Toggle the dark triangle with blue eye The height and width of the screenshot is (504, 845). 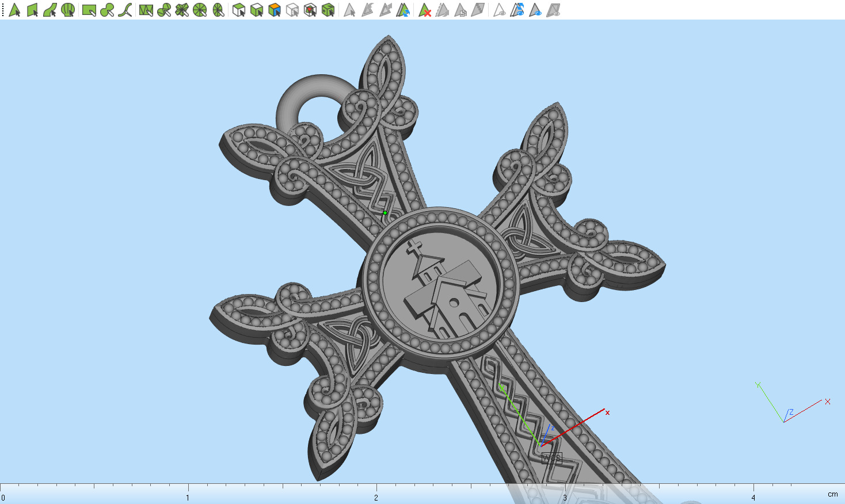(535, 10)
